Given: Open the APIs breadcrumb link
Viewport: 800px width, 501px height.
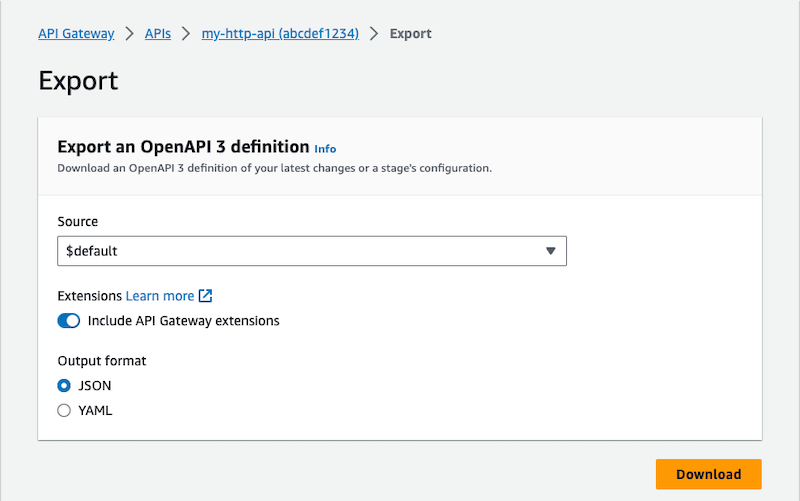Looking at the screenshot, I should [x=157, y=34].
